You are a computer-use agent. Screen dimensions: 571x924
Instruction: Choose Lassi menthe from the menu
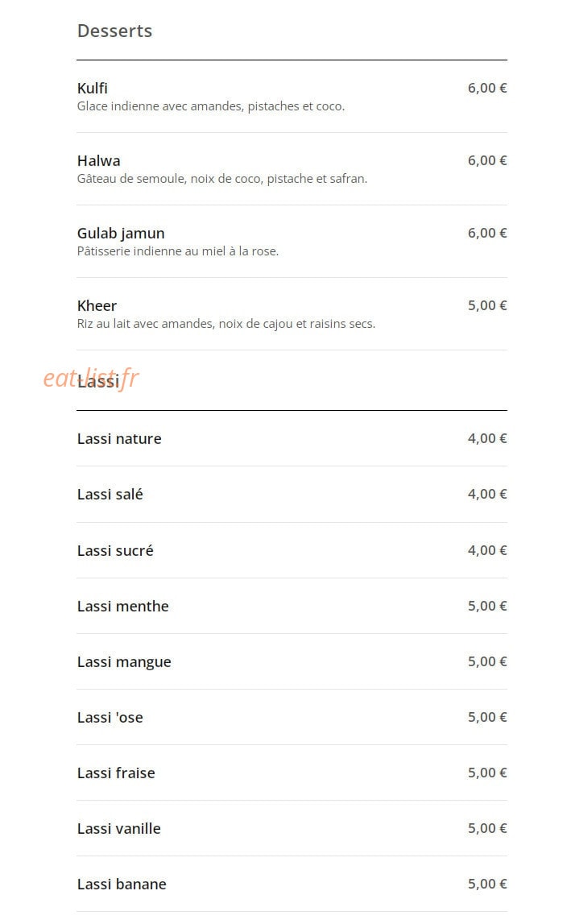click(x=292, y=606)
